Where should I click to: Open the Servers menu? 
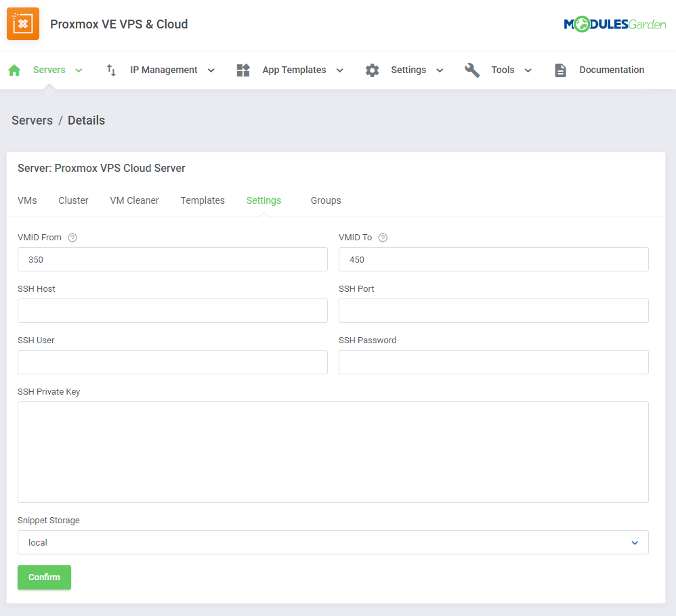tap(49, 70)
